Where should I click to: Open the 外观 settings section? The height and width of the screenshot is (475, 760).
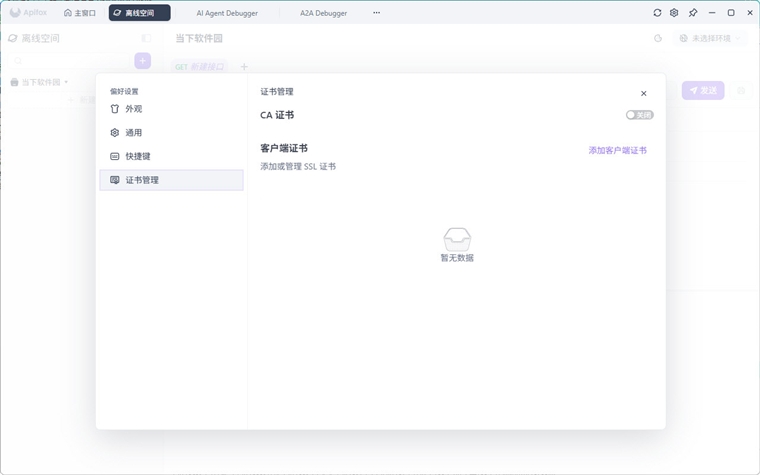point(171,109)
